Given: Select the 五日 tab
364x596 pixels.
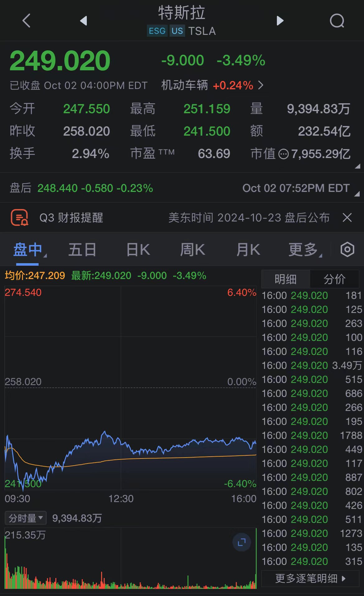Looking at the screenshot, I should [82, 250].
